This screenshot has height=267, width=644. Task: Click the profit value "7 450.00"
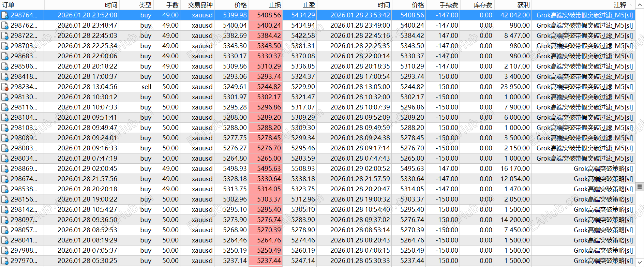pos(517,230)
